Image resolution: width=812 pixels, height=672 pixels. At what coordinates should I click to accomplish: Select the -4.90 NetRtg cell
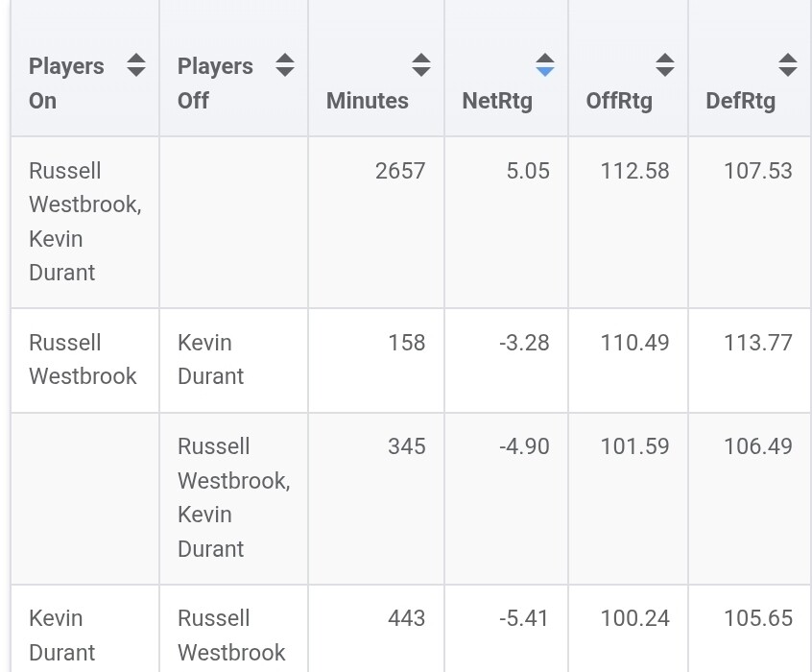(x=524, y=446)
